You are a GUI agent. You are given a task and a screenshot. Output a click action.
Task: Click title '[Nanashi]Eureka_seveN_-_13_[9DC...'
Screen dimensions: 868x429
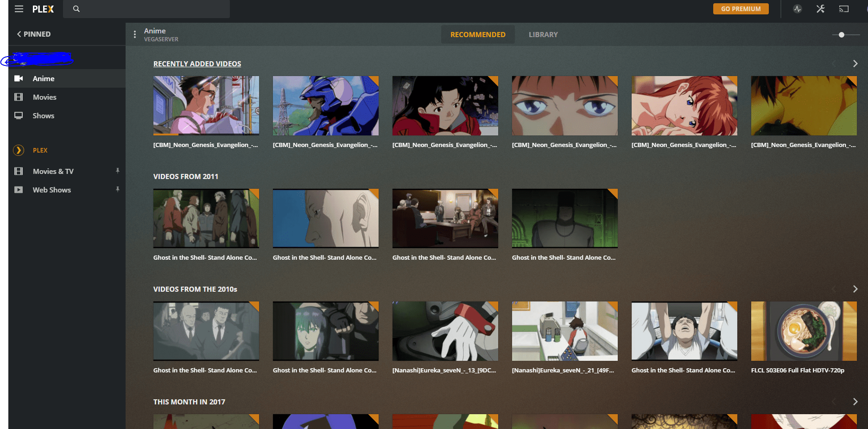[444, 370]
